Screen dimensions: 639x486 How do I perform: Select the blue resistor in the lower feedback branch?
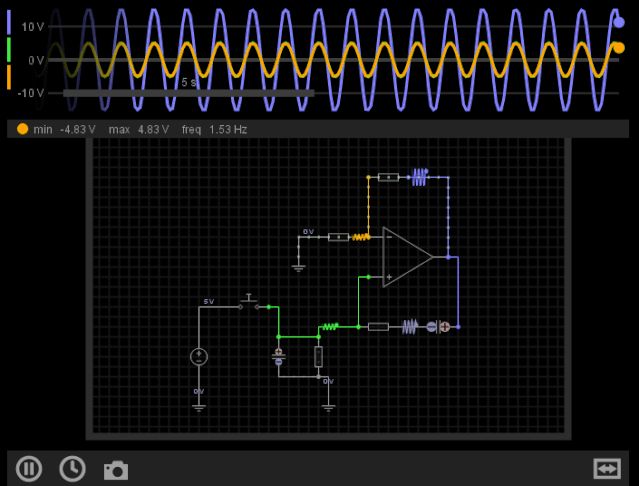tap(410, 327)
